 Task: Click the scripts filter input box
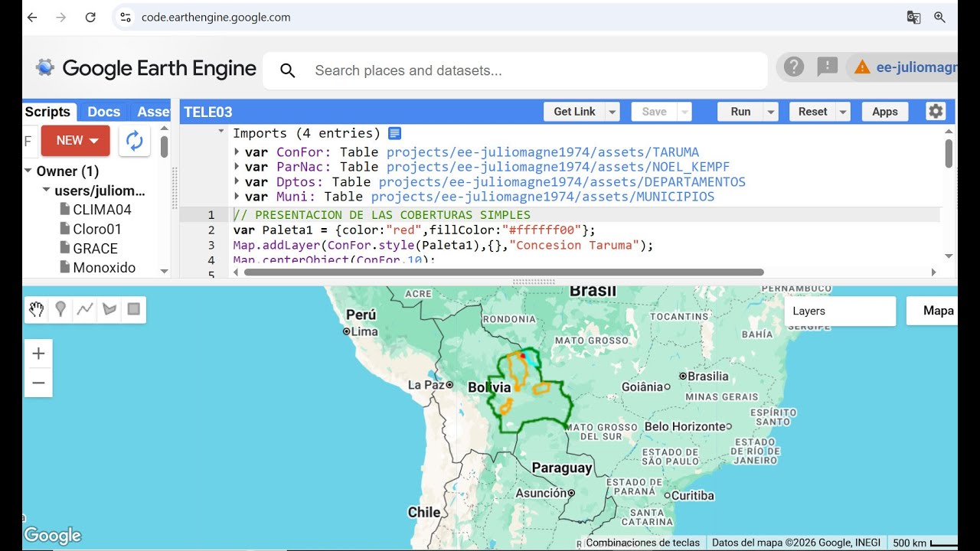[x=29, y=141]
